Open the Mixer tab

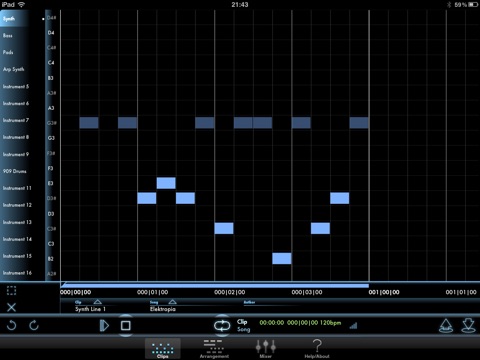pos(266,349)
